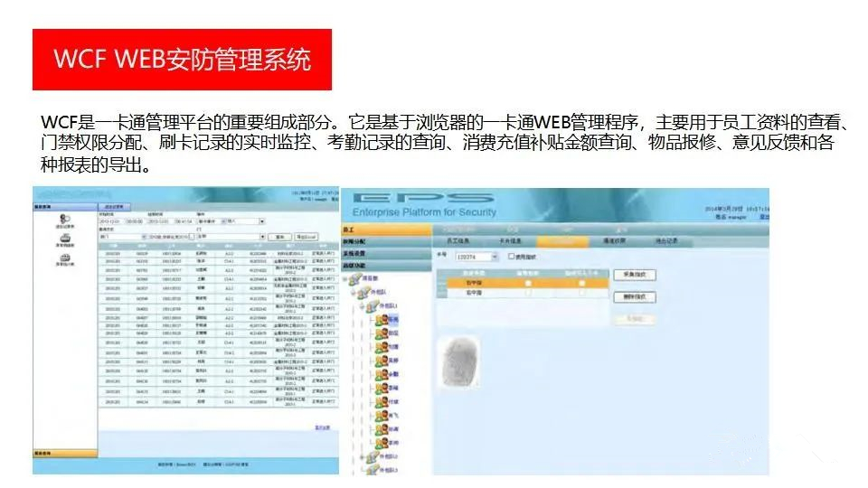Viewport: 868px width, 488px height.
Task: Collapse the 项目部 root tree expander
Action: point(345,279)
